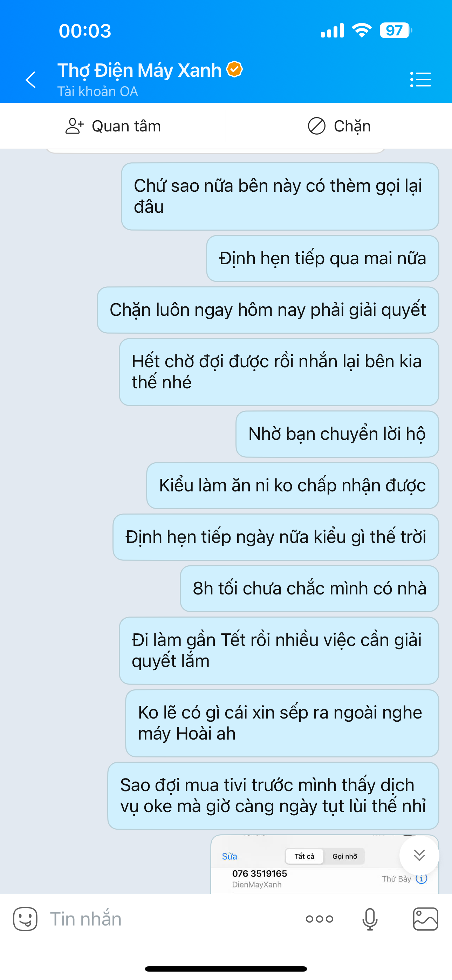Open the chat options list menu icon
This screenshot has width=452, height=980.
[420, 80]
